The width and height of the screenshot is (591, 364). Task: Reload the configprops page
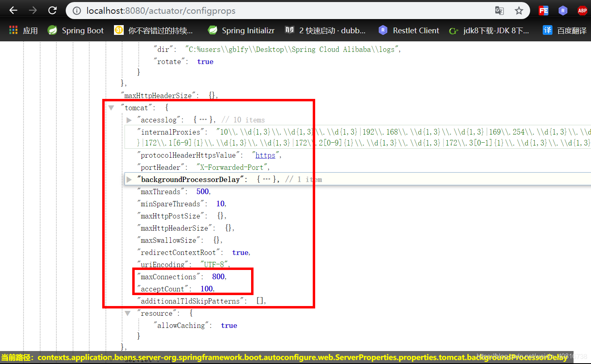click(x=52, y=11)
